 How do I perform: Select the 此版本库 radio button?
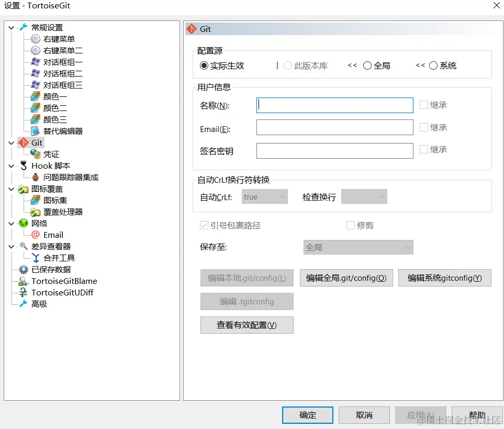288,65
